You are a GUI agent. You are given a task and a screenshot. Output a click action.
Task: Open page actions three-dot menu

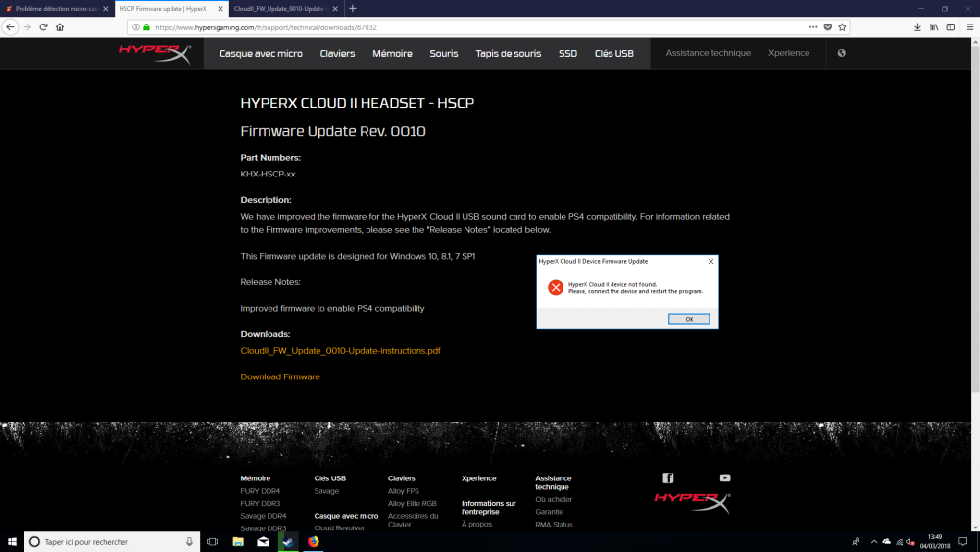(x=813, y=26)
